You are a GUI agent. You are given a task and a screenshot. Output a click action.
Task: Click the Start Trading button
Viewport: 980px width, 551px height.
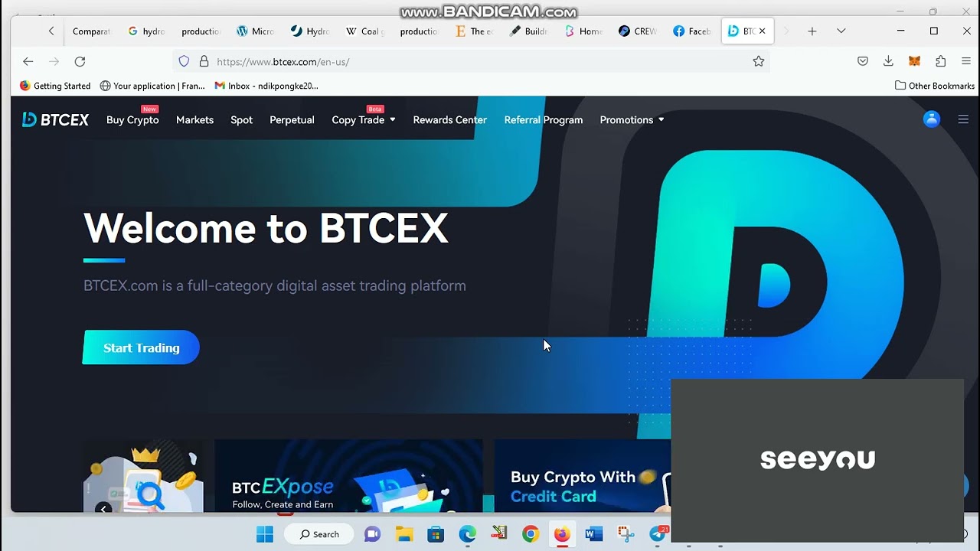click(142, 347)
